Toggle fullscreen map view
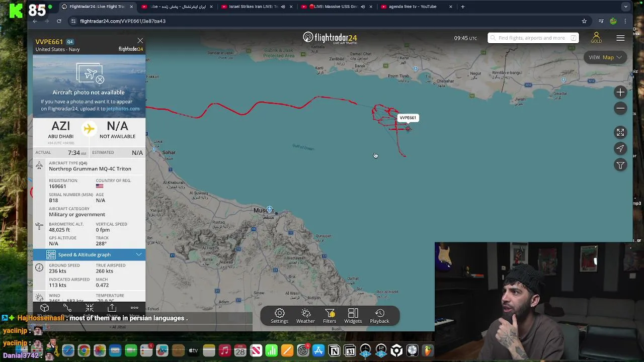The width and height of the screenshot is (644, 362). pos(620,132)
